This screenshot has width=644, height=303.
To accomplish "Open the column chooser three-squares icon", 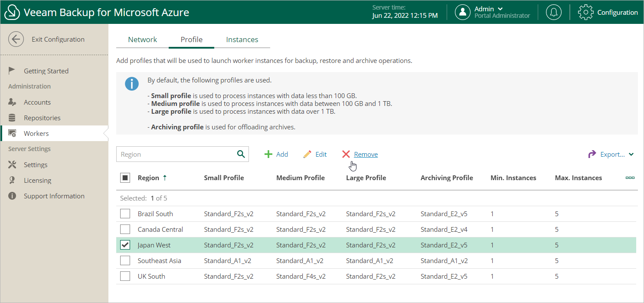I will (630, 178).
